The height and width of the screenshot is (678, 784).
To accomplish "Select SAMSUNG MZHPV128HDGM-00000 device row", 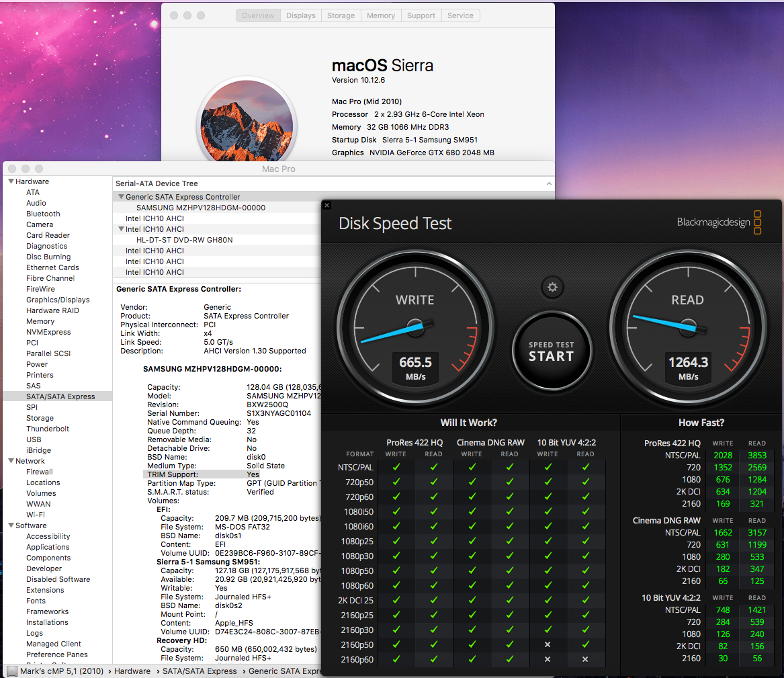I will tap(200, 208).
